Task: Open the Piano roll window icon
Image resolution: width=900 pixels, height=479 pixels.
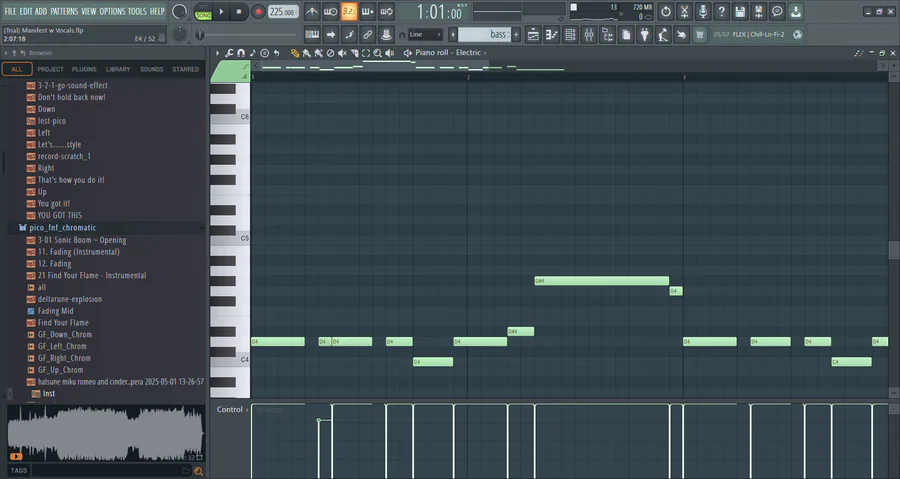Action: pos(552,35)
